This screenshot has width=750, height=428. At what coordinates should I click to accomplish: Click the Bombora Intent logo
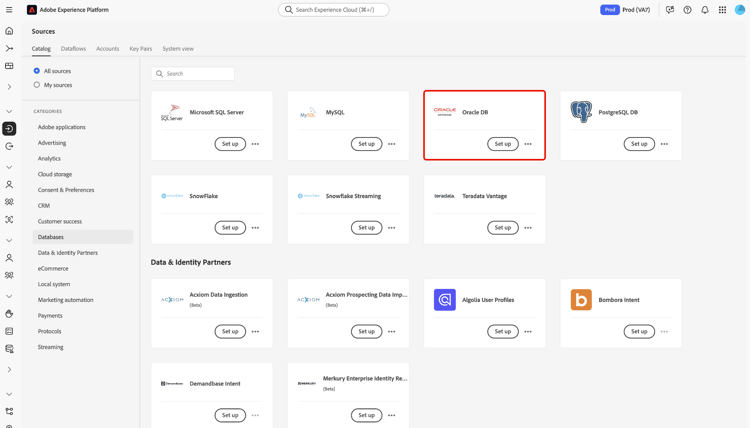click(x=581, y=300)
